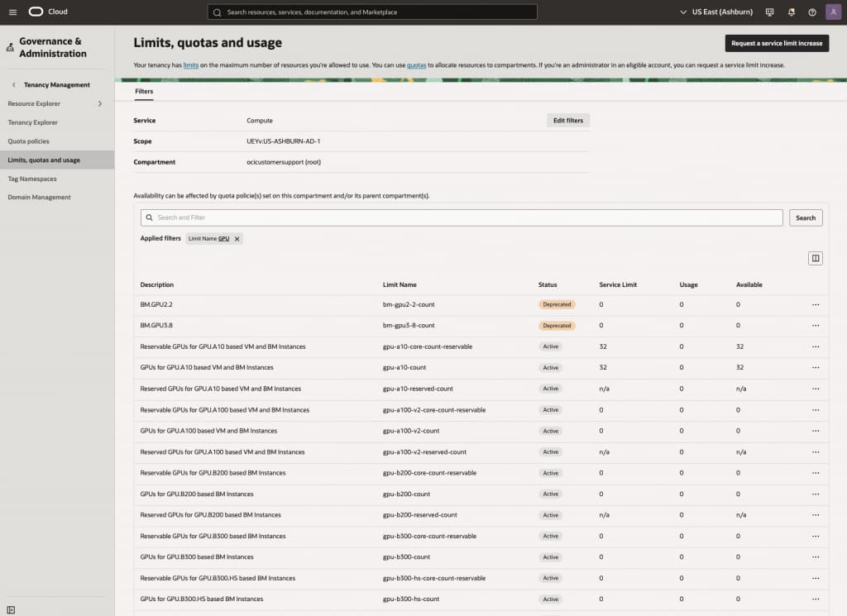847x616 pixels.
Task: Focus the Search and Filter field
Action: pyautogui.click(x=462, y=217)
